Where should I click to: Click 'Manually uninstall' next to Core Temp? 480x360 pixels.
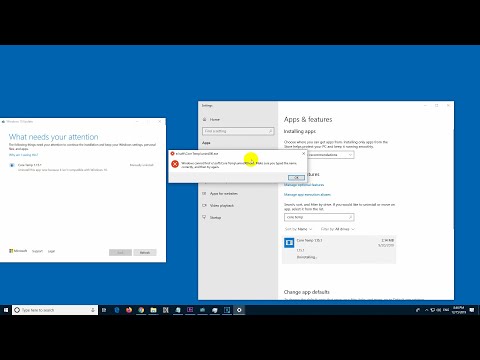142,165
